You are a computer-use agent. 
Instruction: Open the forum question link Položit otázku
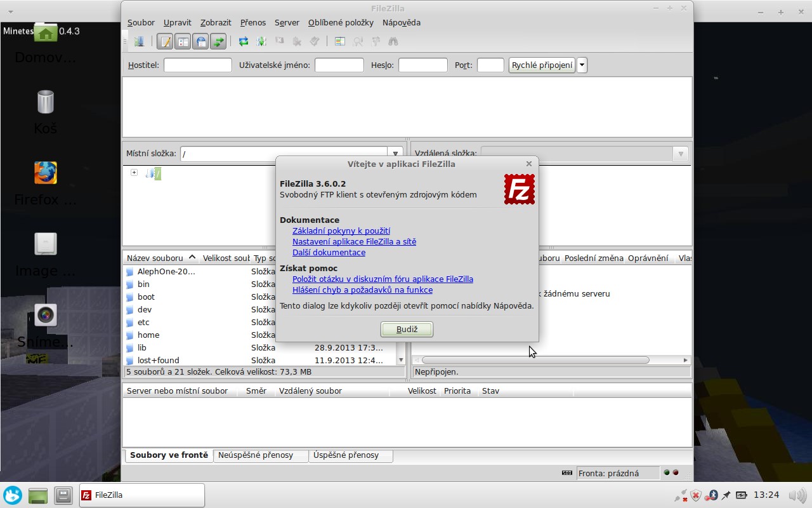[x=383, y=279]
